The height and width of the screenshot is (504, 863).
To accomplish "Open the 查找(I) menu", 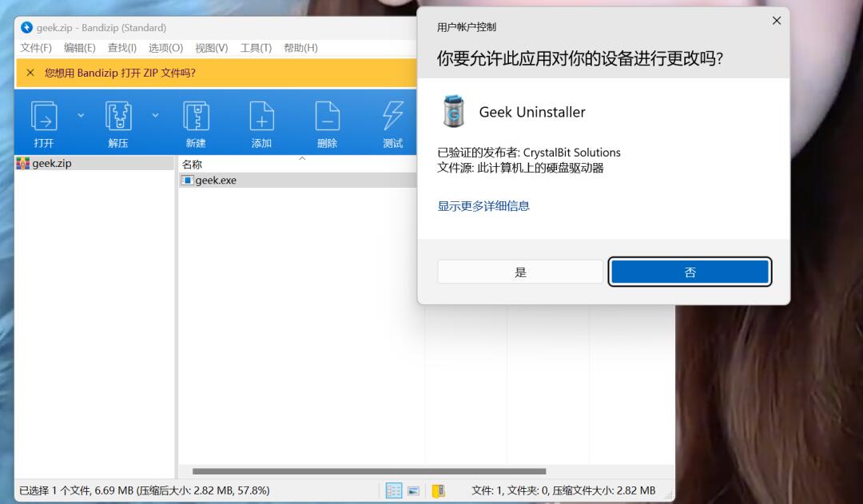I will point(122,48).
